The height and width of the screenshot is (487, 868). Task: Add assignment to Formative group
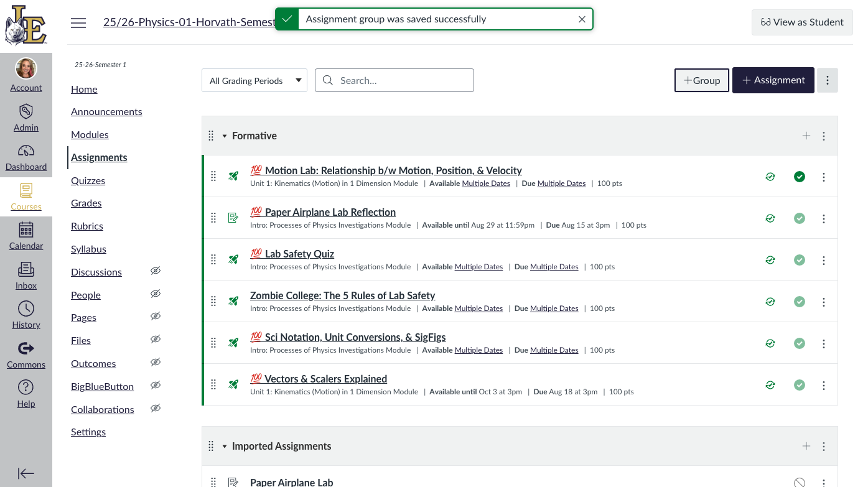coord(806,136)
